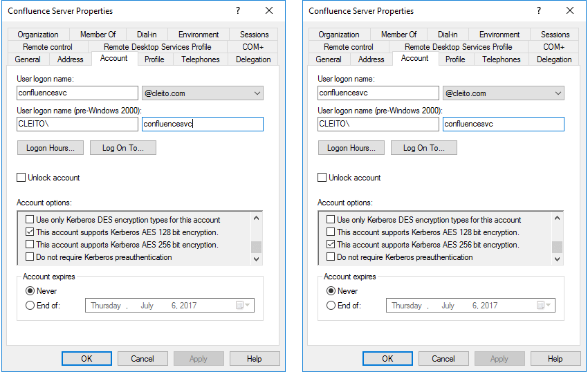This screenshot has height=372, width=588.
Task: Click the account options scroll up arrow, left dialog
Action: coord(257,218)
